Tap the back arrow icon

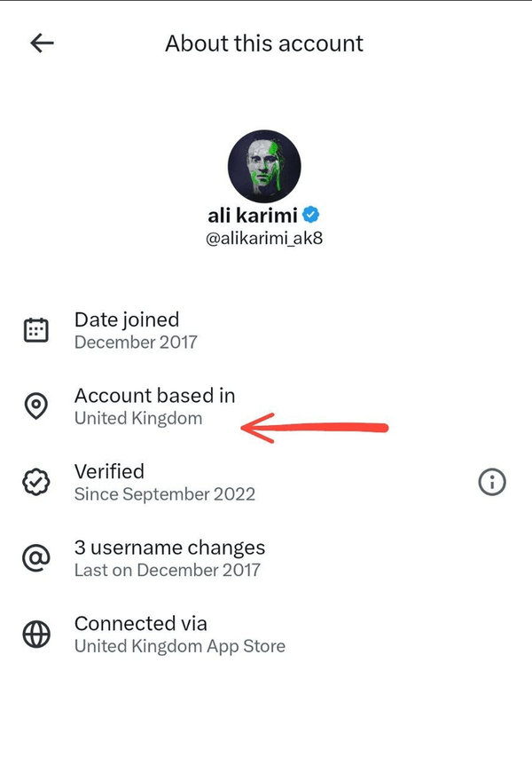click(x=42, y=43)
